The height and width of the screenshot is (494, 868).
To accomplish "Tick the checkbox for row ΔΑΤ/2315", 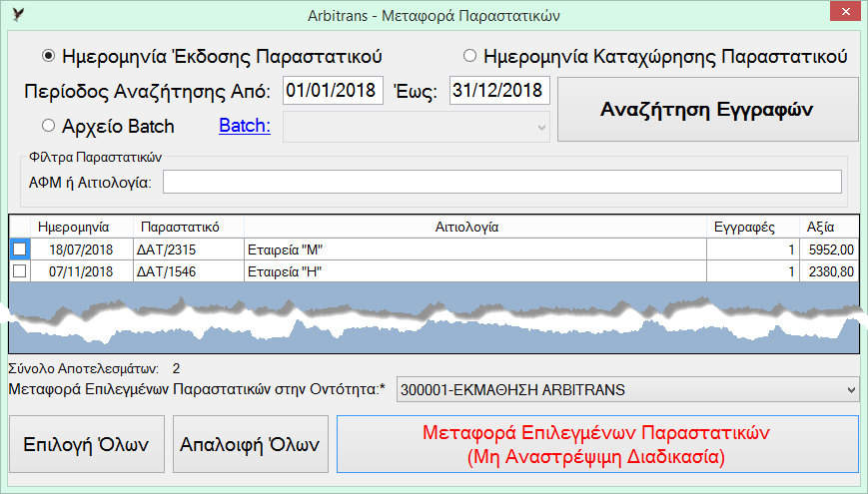I will coord(19,249).
